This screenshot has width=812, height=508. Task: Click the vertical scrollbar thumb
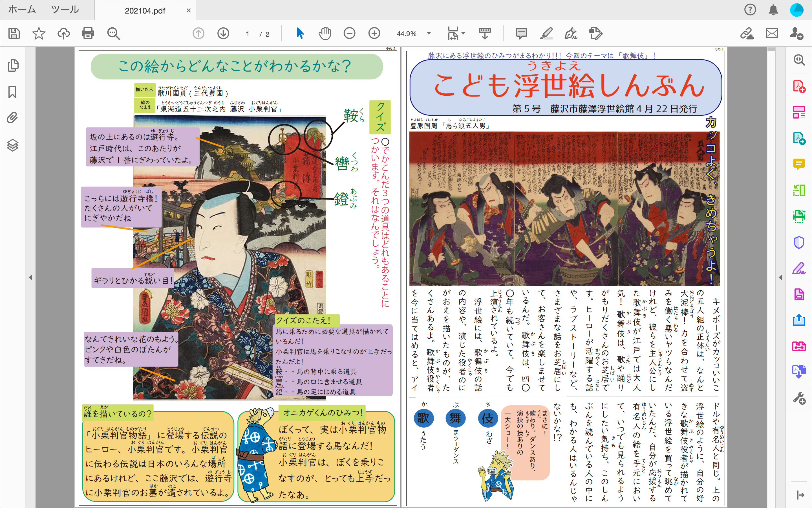click(x=771, y=49)
